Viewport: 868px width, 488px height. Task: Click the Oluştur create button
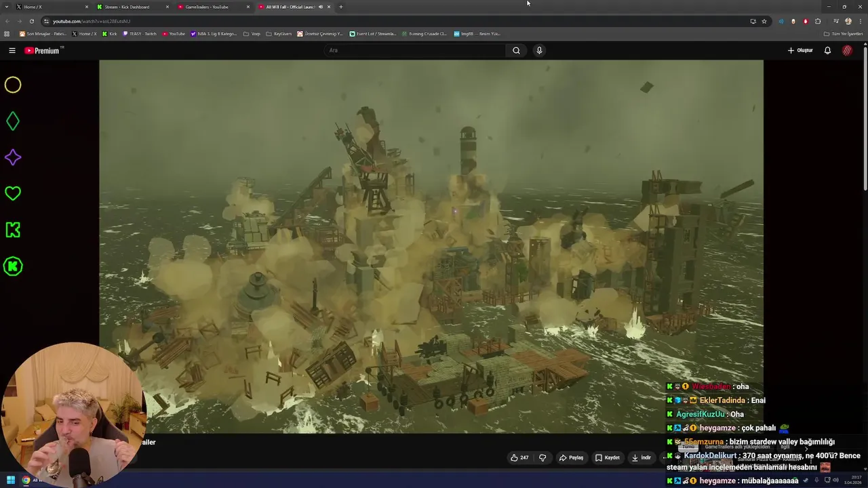click(x=800, y=50)
